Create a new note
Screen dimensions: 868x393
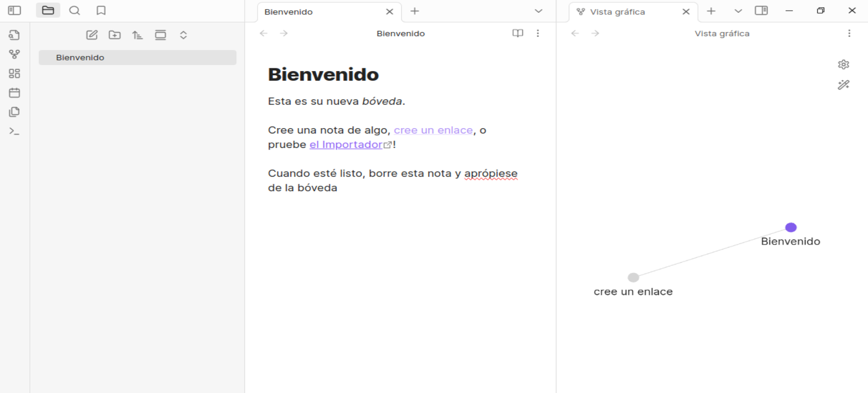coord(92,35)
